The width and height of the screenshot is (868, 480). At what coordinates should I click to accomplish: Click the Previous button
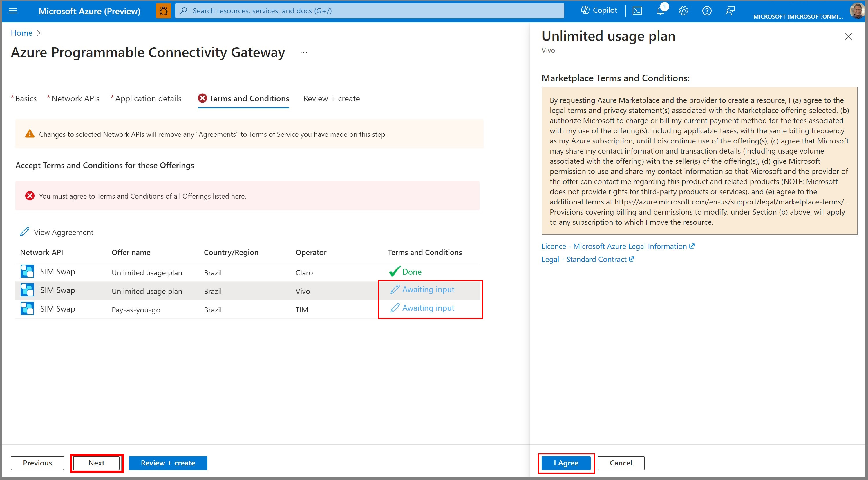37,463
